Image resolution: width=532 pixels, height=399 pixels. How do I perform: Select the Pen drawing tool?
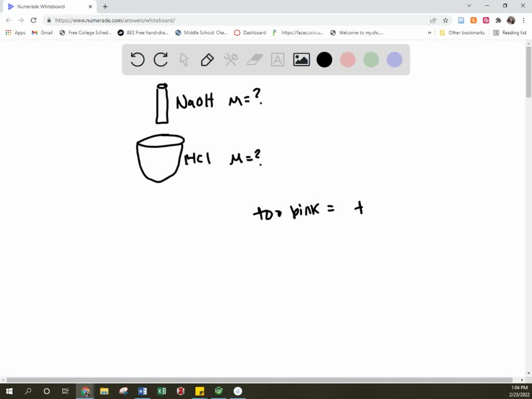click(207, 59)
